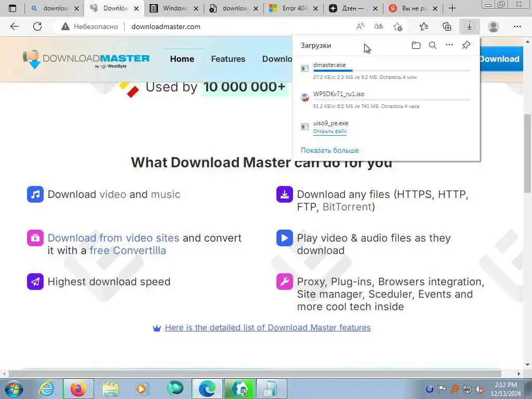Select the WPSDKv71_ru1.iso download entry
The image size is (532, 399).
coord(386,100)
